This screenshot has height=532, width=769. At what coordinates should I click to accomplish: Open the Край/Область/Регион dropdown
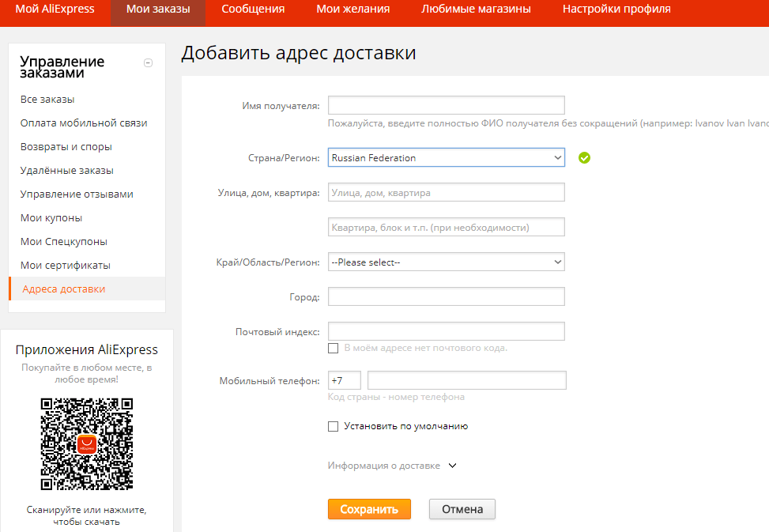[447, 262]
